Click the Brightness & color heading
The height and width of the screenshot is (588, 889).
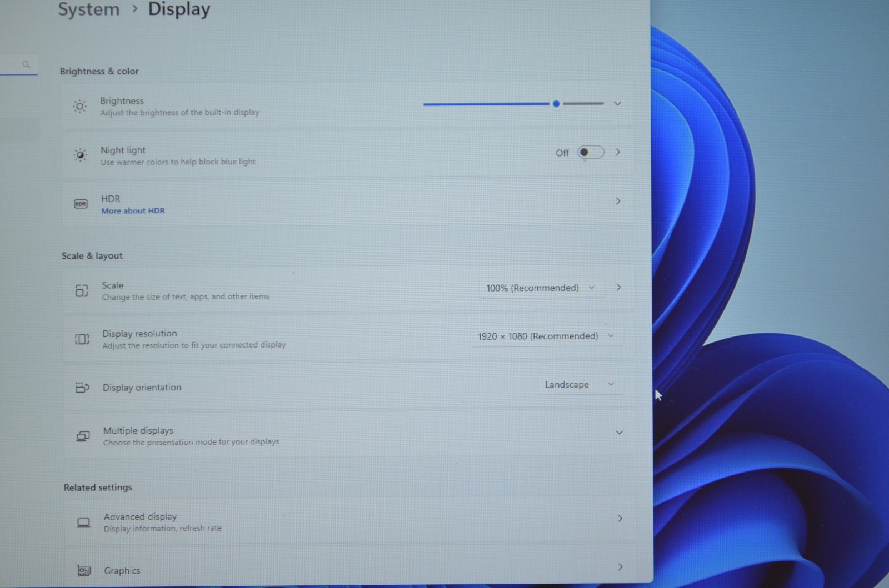(99, 71)
